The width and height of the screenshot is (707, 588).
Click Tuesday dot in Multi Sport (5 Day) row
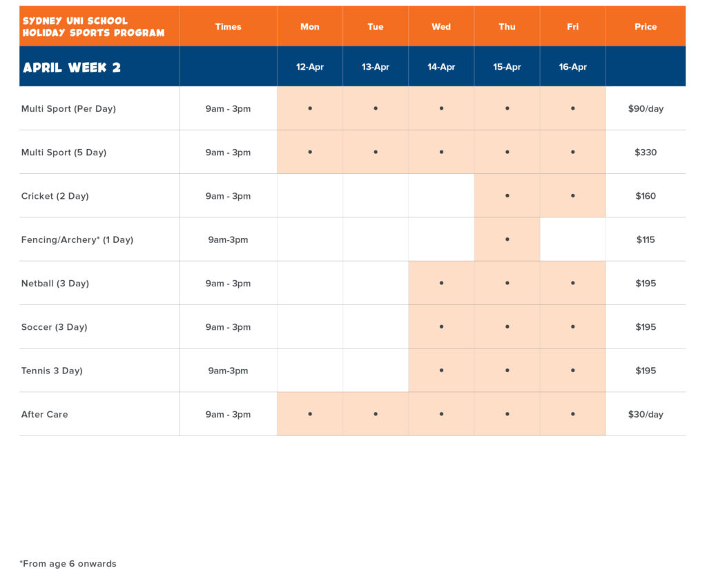tap(376, 152)
